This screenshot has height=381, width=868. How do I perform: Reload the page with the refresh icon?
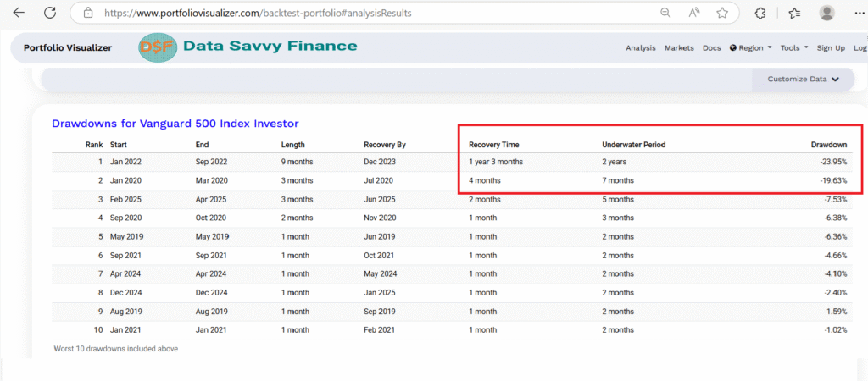pos(50,13)
